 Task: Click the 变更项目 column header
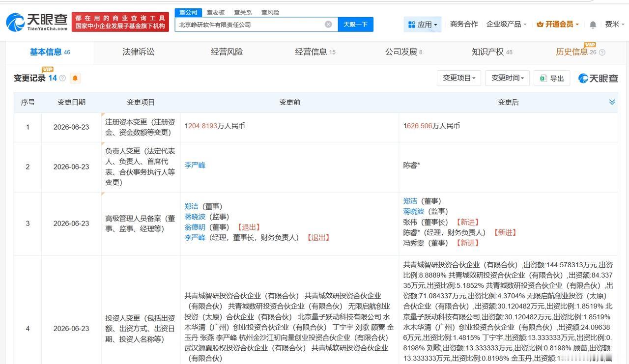tap(141, 102)
